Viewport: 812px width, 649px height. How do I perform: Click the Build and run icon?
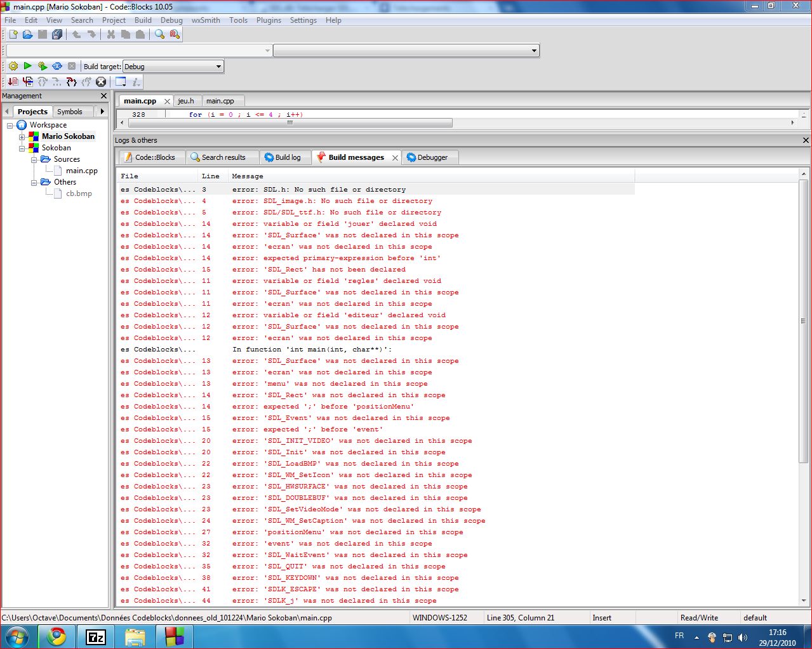point(43,66)
